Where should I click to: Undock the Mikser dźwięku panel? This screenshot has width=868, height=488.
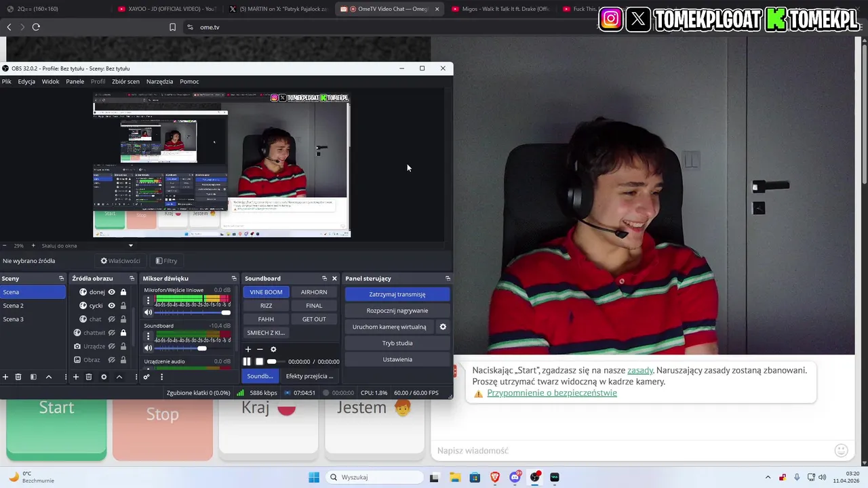[x=234, y=279]
